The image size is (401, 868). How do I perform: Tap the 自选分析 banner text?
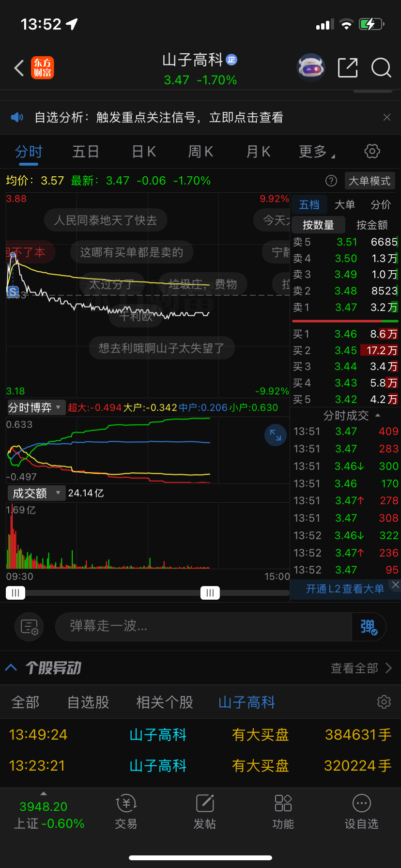click(x=158, y=117)
